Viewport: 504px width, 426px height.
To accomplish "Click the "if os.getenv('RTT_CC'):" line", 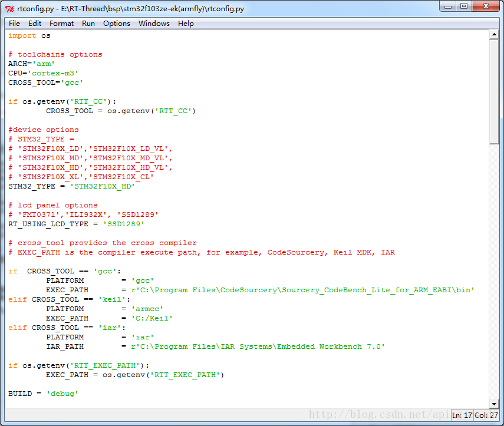I will coord(62,101).
